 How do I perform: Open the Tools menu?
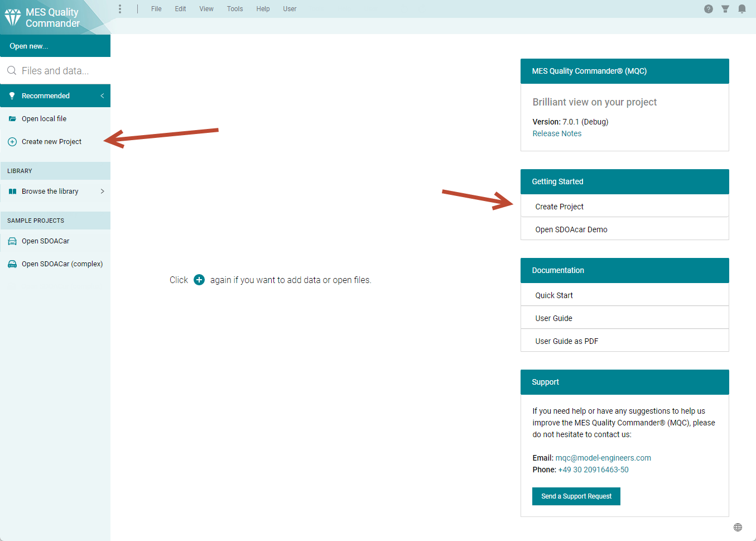pyautogui.click(x=234, y=9)
